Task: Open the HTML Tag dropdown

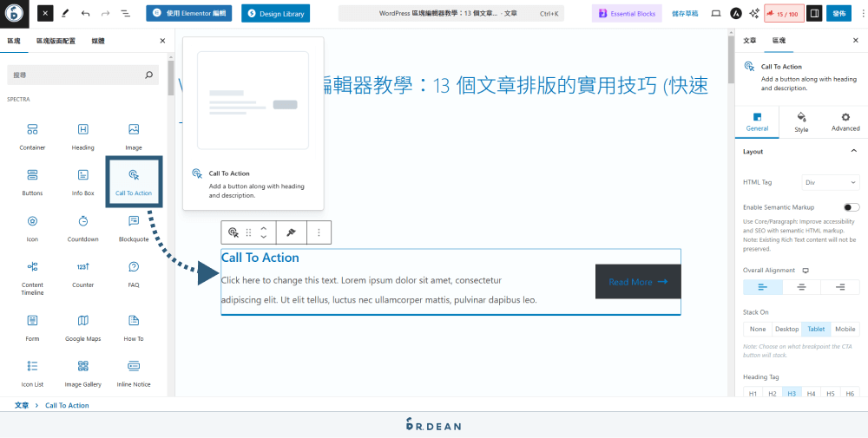Action: pyautogui.click(x=831, y=182)
